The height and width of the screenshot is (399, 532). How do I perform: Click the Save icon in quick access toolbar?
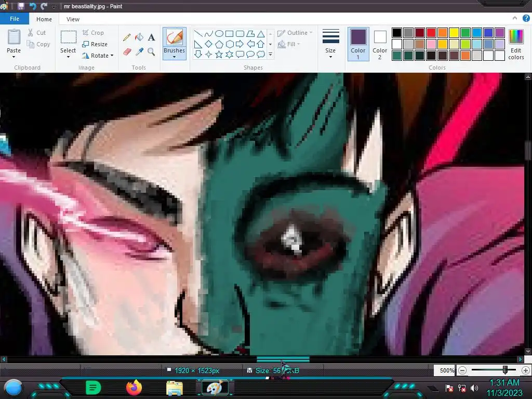click(x=21, y=6)
